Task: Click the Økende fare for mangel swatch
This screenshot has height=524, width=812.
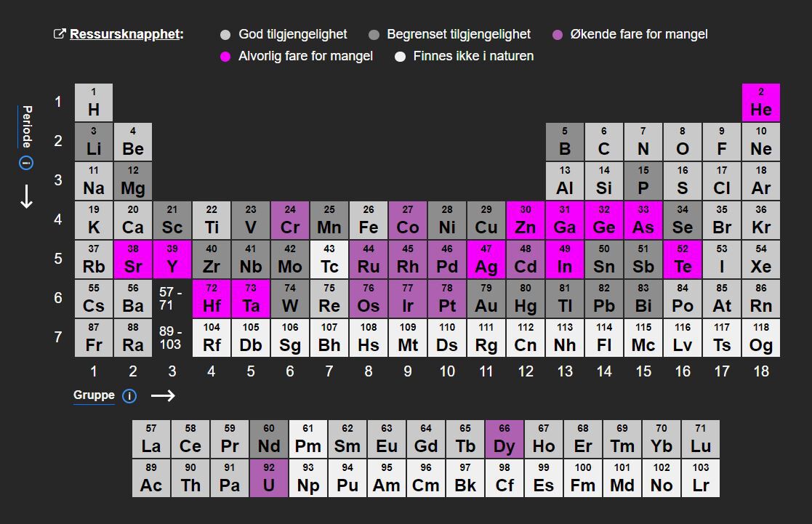Action: [x=558, y=35]
